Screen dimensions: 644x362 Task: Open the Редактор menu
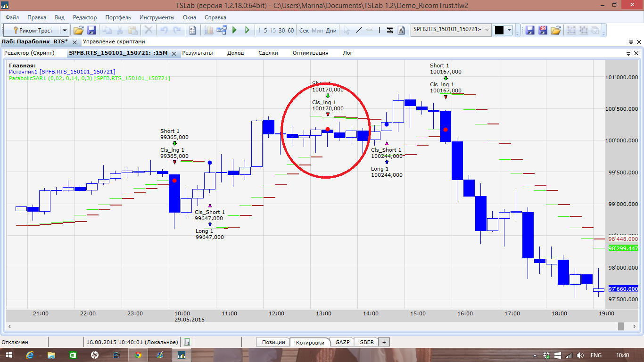pos(85,17)
